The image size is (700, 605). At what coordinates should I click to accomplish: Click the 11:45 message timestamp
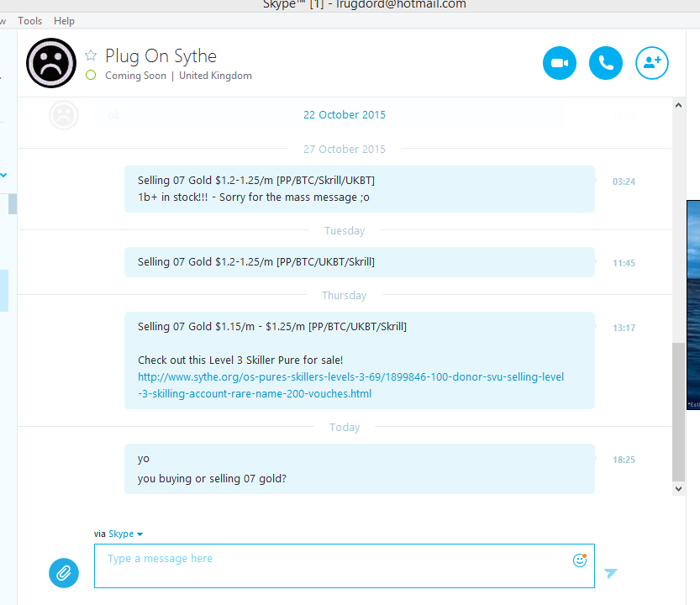(x=624, y=263)
